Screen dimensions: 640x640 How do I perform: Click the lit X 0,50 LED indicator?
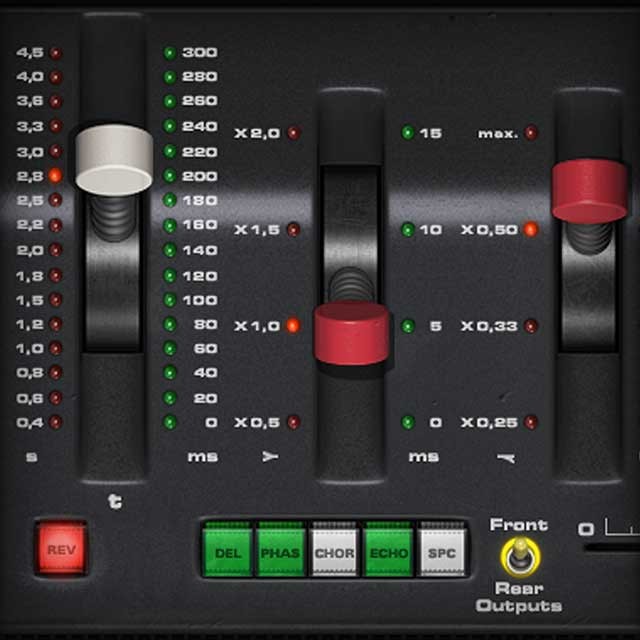coord(530,229)
